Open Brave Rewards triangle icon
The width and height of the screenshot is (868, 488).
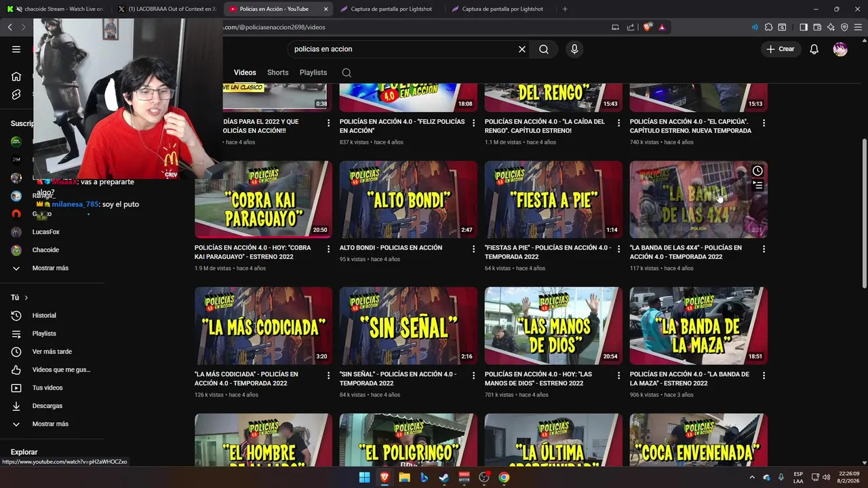click(x=662, y=27)
